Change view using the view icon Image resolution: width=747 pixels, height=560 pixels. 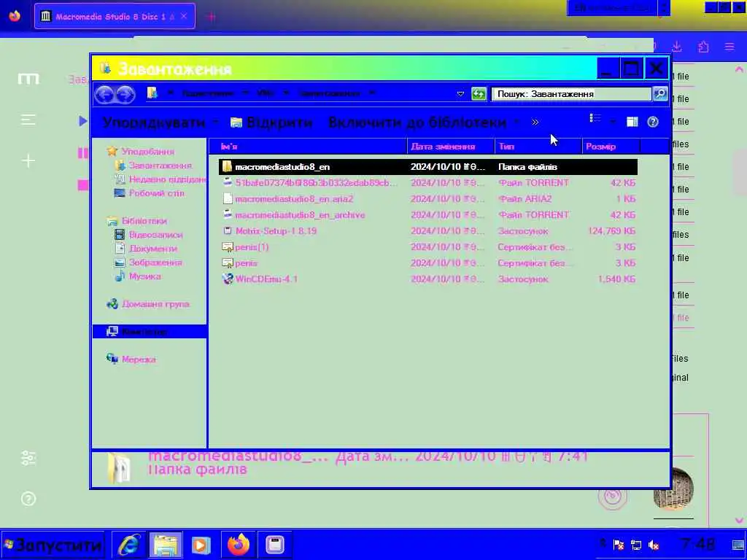(595, 119)
